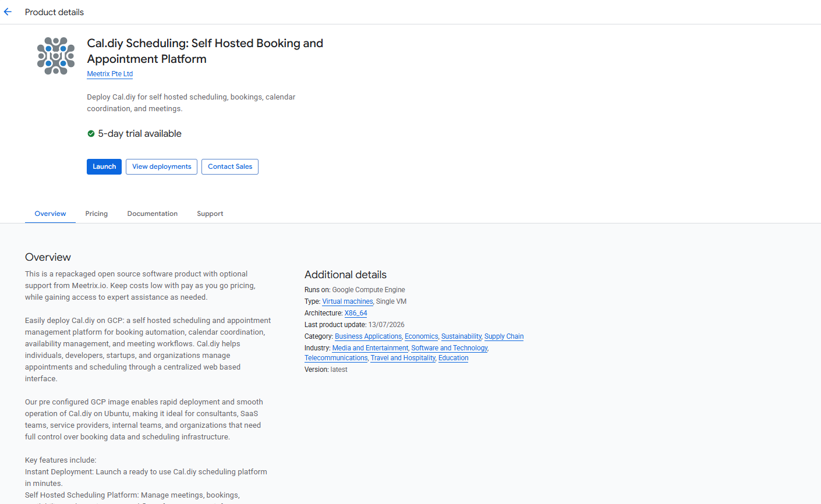Open the Software and Technology industry link

[450, 348]
